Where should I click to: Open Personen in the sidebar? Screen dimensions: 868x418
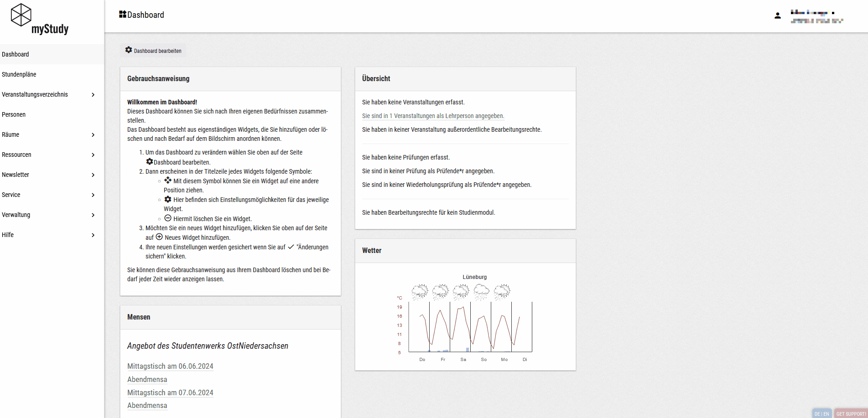pos(52,114)
